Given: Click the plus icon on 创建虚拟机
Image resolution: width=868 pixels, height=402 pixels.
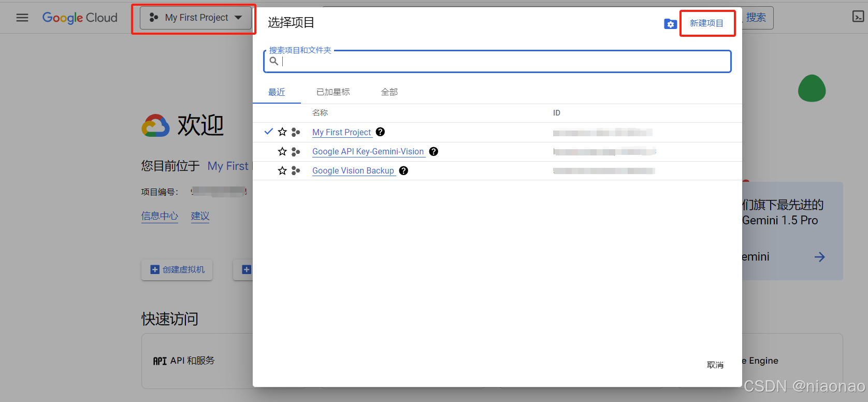Looking at the screenshot, I should (x=155, y=269).
